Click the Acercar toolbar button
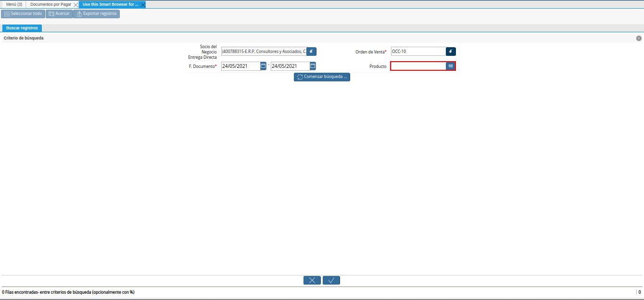The width and height of the screenshot is (644, 300). [59, 14]
